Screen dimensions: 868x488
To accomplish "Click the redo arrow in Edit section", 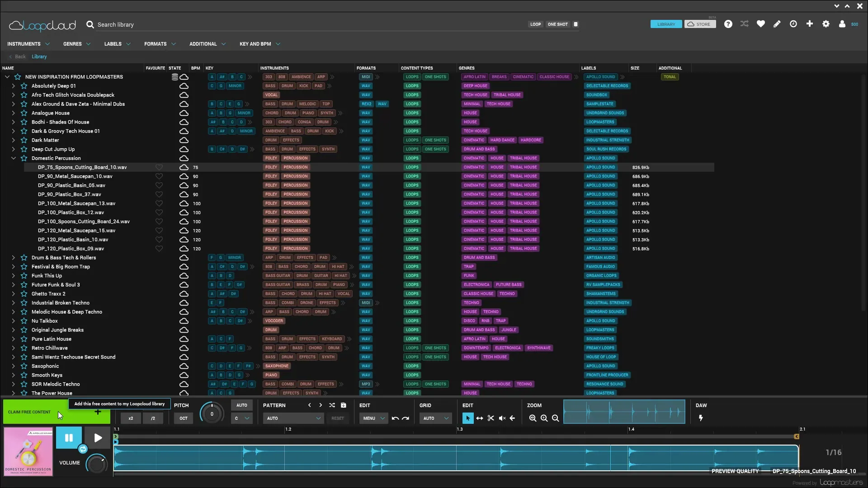I will click(406, 418).
